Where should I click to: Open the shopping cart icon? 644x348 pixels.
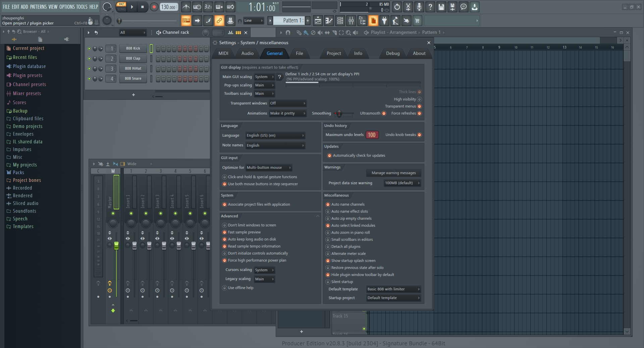pos(418,21)
